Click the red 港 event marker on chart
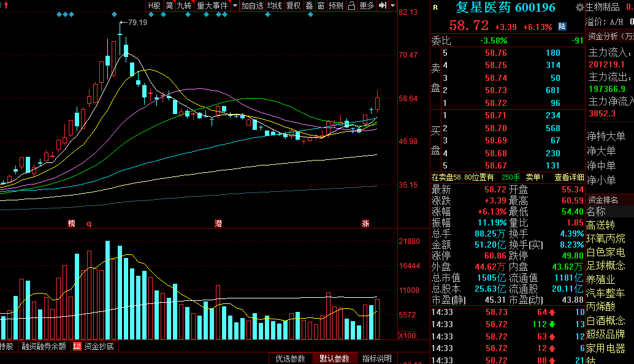 [218, 224]
